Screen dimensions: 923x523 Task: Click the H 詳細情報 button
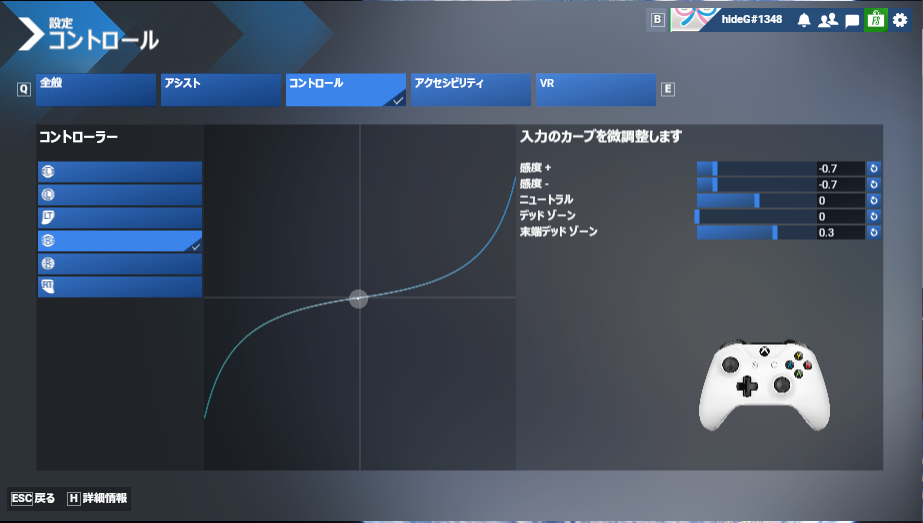(98, 498)
